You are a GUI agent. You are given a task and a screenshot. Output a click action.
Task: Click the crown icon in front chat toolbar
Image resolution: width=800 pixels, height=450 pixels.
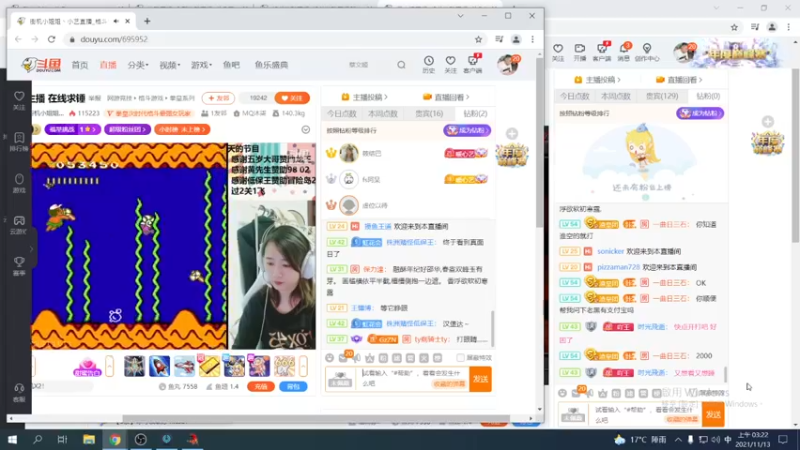click(x=370, y=358)
